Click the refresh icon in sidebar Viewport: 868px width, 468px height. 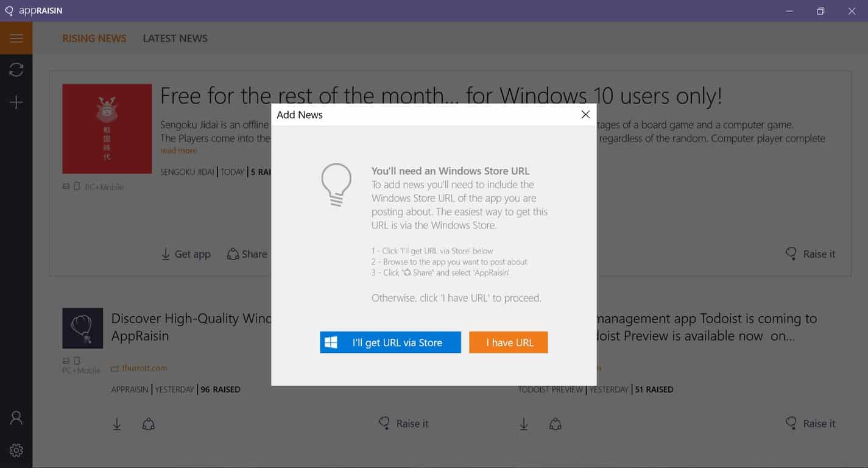(x=16, y=70)
